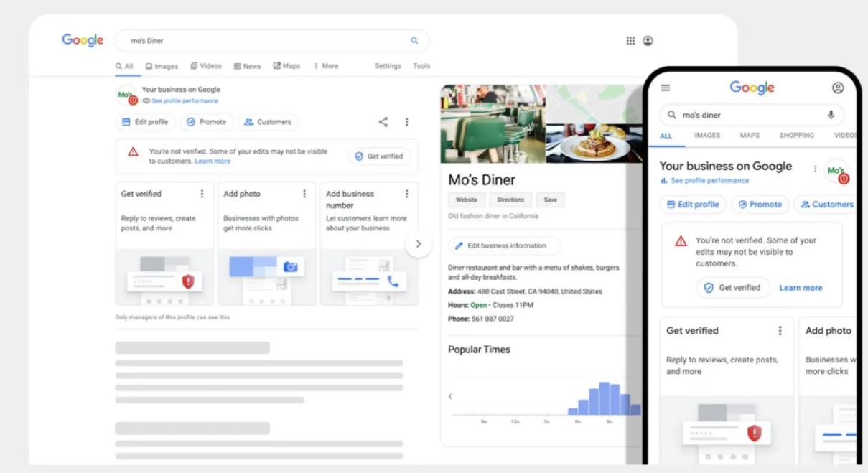Open the Learn more link on mobile

pyautogui.click(x=801, y=288)
